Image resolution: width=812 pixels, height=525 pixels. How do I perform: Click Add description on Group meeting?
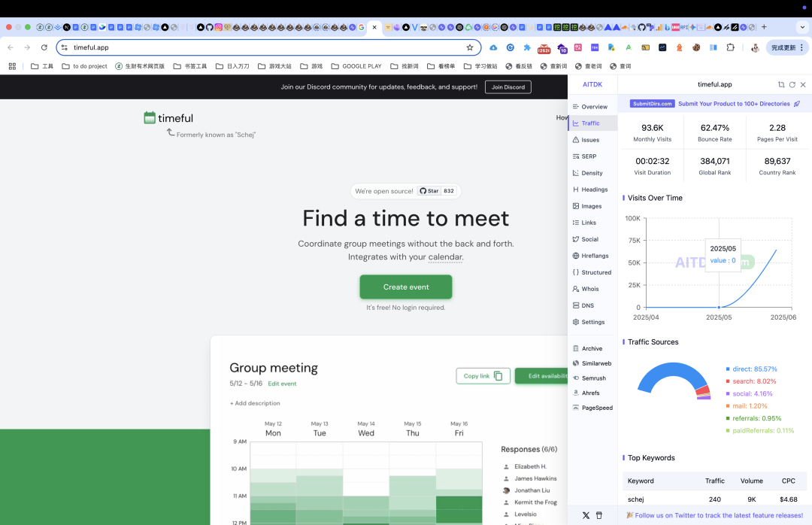[256, 403]
